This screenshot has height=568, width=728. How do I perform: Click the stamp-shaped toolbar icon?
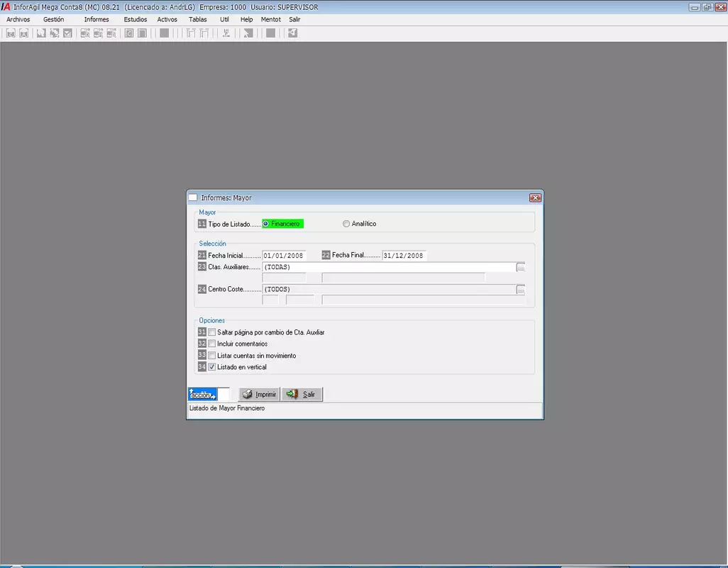click(x=226, y=33)
